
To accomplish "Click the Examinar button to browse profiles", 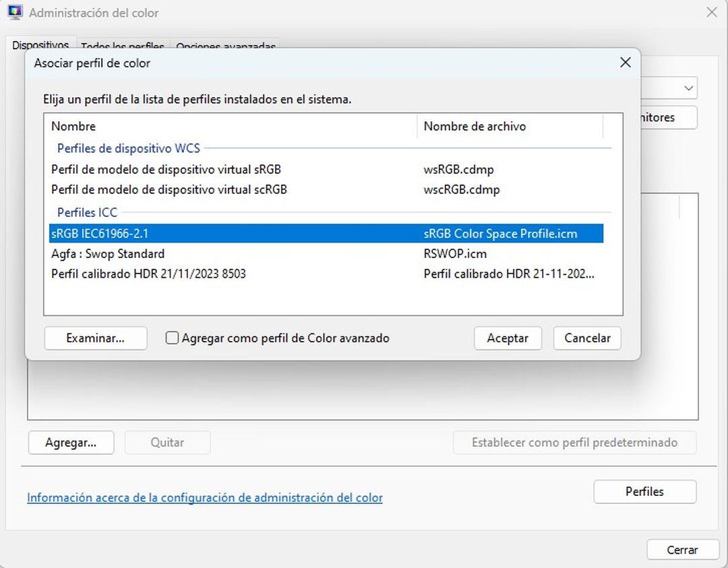I will click(x=95, y=338).
